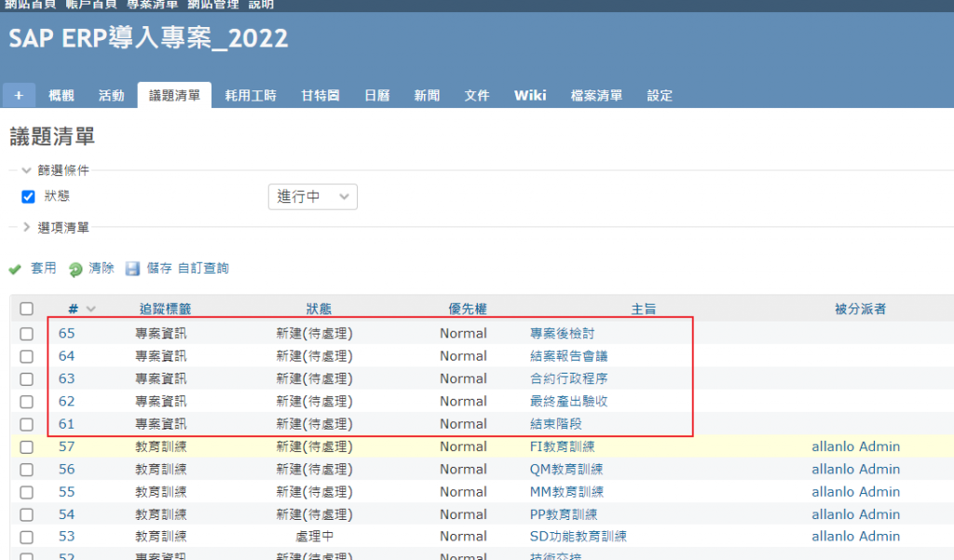The height and width of the screenshot is (560, 954).
Task: Check the box for issue 64
Action: pos(26,356)
